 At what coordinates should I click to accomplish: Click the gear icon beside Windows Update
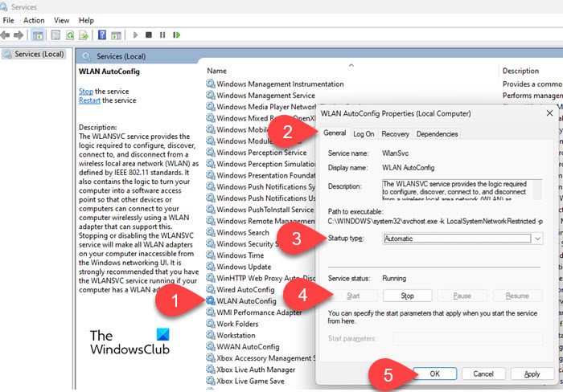pos(211,267)
